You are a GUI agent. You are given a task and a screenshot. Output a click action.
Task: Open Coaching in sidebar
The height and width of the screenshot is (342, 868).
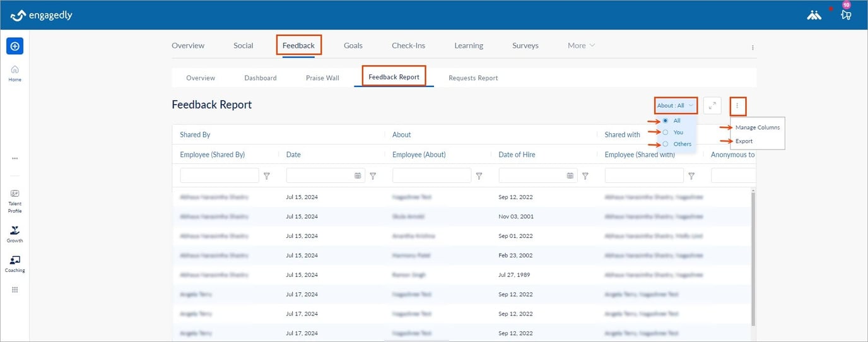pos(15,264)
